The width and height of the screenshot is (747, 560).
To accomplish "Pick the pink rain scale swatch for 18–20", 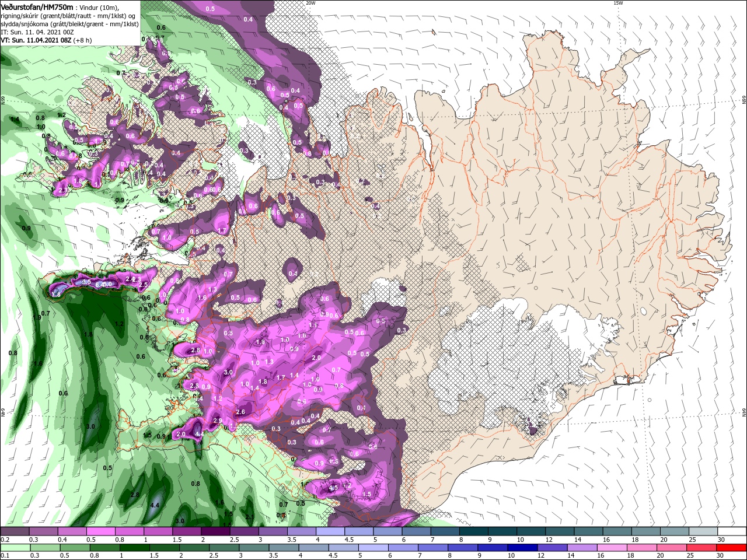I will pyautogui.click(x=643, y=548).
